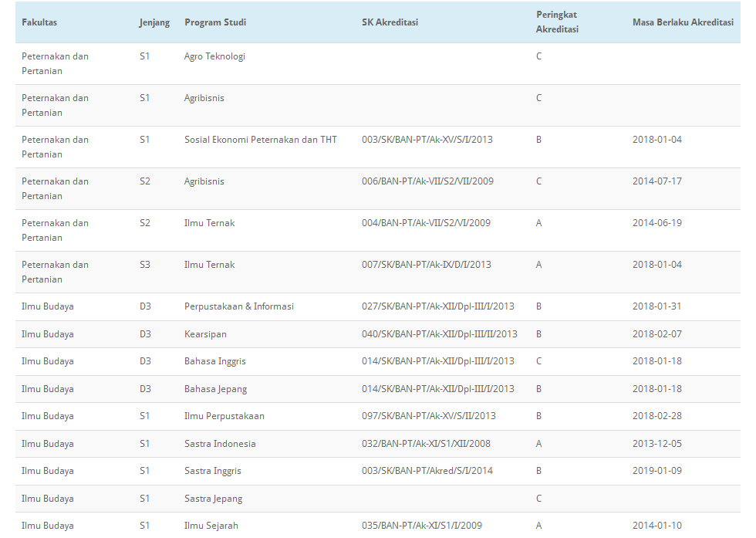The height and width of the screenshot is (538, 756).
Task: Click the Peringkat Akreditasi column header
Action: 557,22
